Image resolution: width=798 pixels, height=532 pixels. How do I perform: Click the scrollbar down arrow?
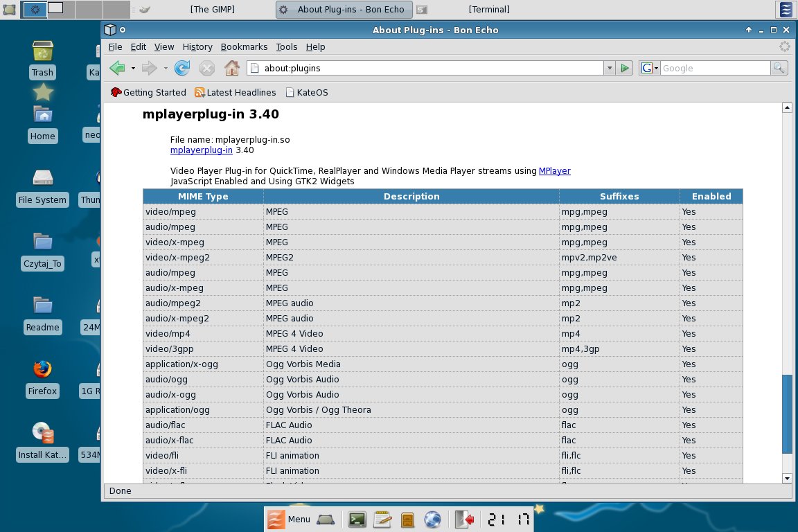tap(787, 478)
